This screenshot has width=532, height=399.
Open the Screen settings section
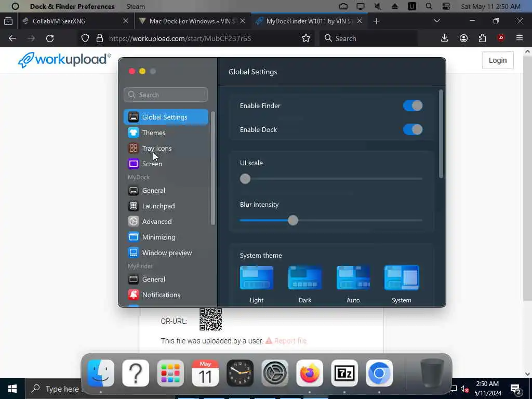(166, 164)
